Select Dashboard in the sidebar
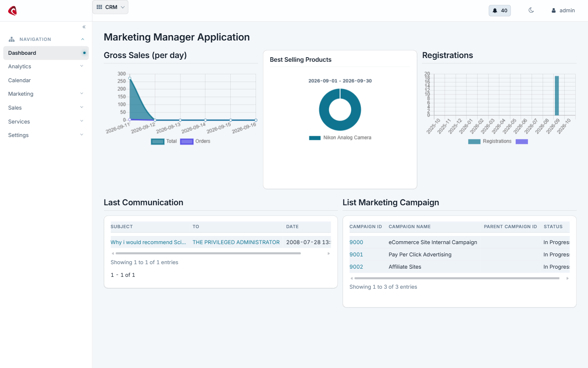The image size is (588, 368). [x=46, y=53]
